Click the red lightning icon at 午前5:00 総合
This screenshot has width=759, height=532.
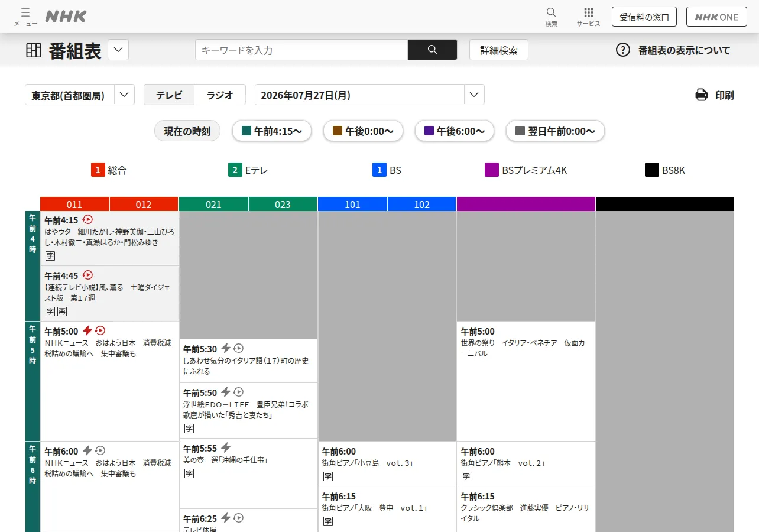click(x=87, y=330)
